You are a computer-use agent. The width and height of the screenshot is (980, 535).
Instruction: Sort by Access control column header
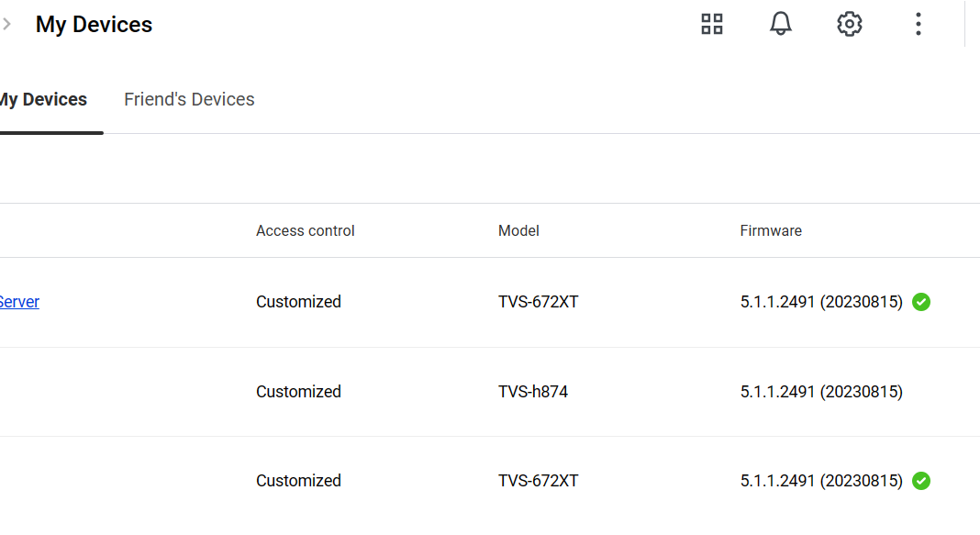point(305,230)
